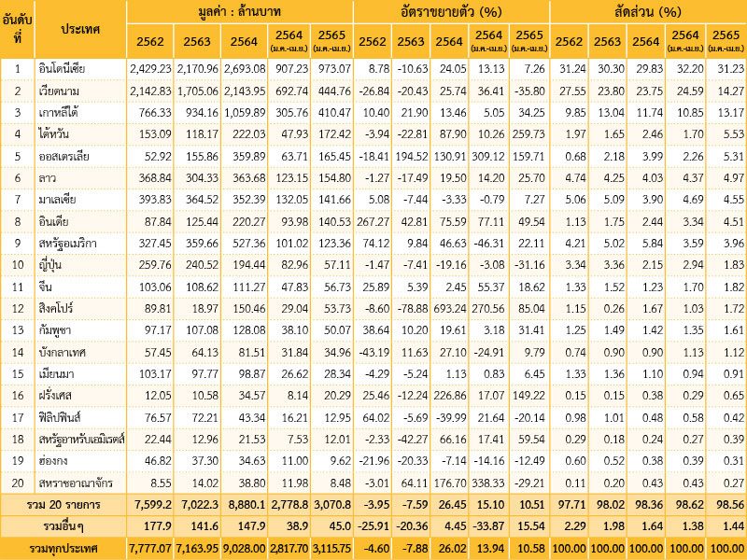
Task: Select Bangladesh's growth rate -43.19
Action: coord(373,353)
